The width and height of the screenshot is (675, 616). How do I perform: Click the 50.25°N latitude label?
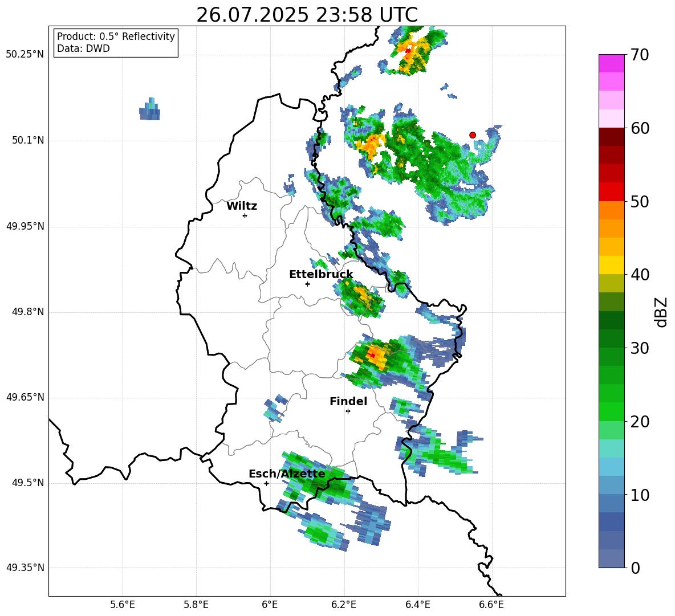[25, 55]
